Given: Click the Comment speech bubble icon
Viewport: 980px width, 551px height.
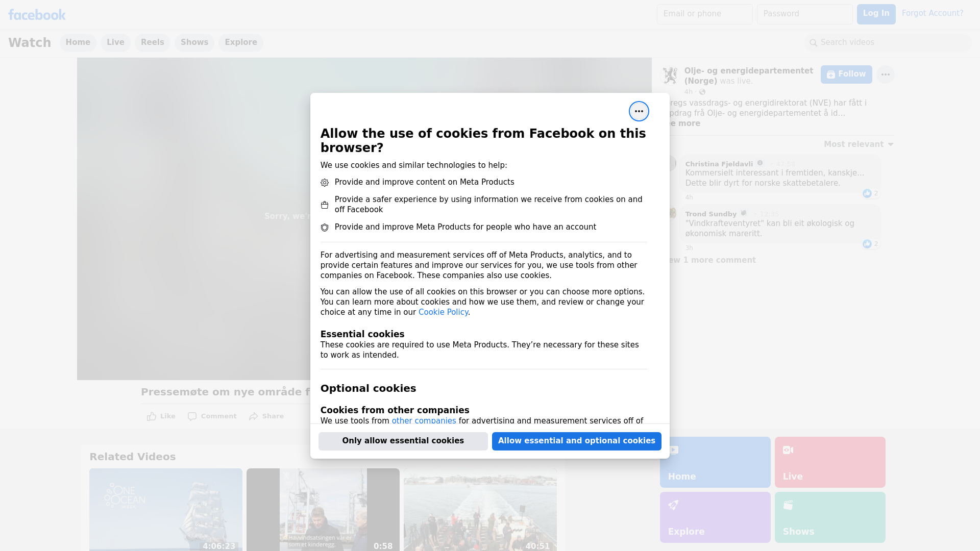Looking at the screenshot, I should (x=192, y=416).
